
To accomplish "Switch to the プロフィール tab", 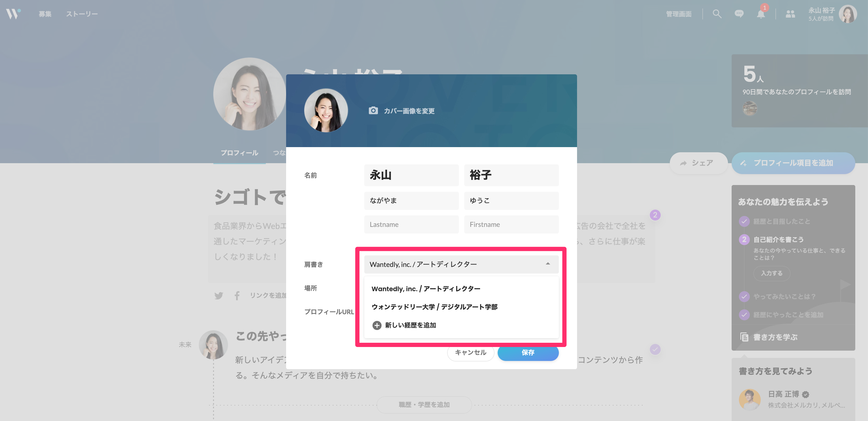I will (239, 153).
